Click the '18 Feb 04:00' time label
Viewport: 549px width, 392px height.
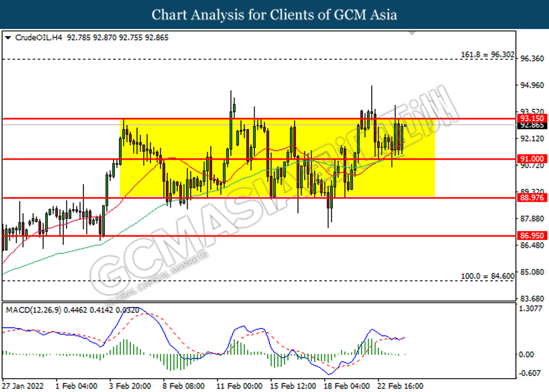pos(347,386)
